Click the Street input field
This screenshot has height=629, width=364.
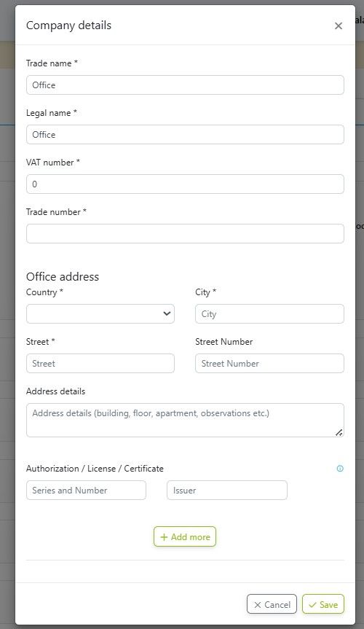(x=100, y=364)
